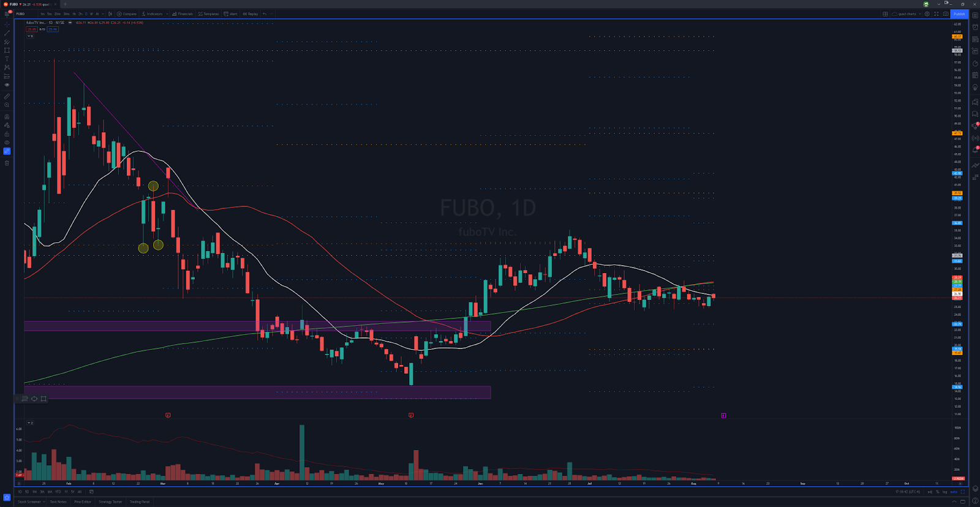
Task: Enter fullscreen chart mode
Action: click(x=937, y=13)
